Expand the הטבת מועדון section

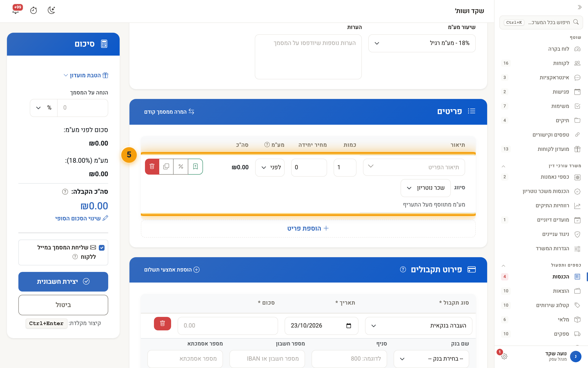(86, 75)
